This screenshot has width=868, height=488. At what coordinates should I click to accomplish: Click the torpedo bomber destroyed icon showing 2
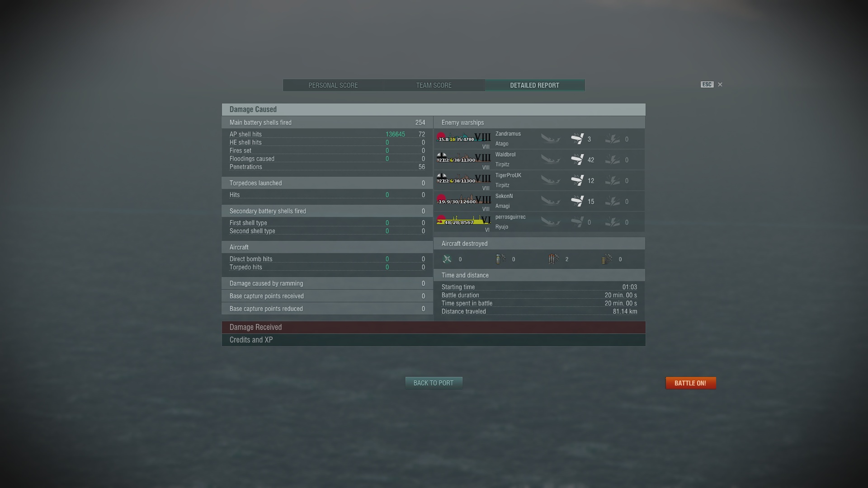point(554,259)
